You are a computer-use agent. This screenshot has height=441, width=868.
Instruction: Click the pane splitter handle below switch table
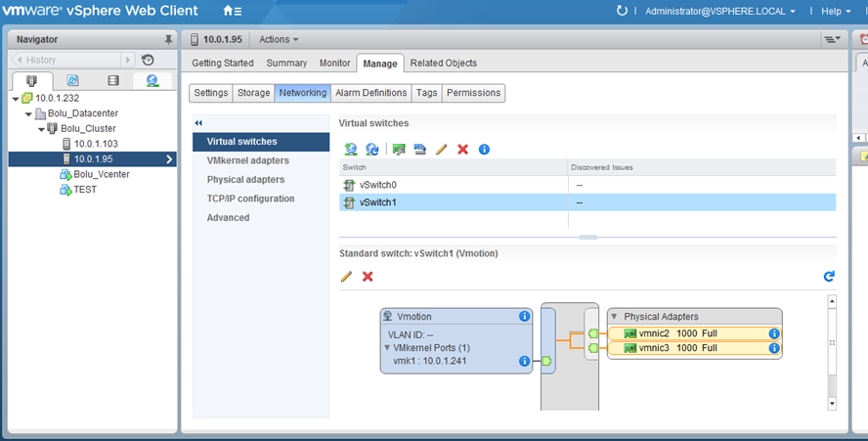coord(587,237)
